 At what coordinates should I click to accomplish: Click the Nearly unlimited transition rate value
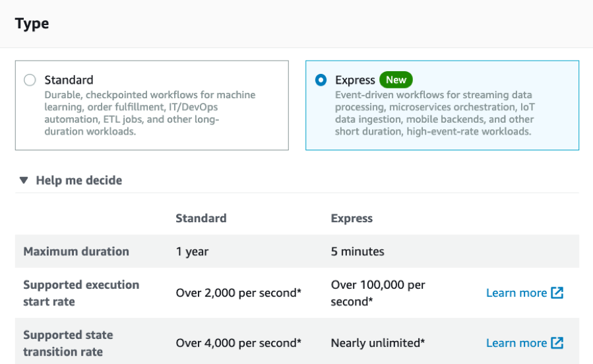[377, 343]
